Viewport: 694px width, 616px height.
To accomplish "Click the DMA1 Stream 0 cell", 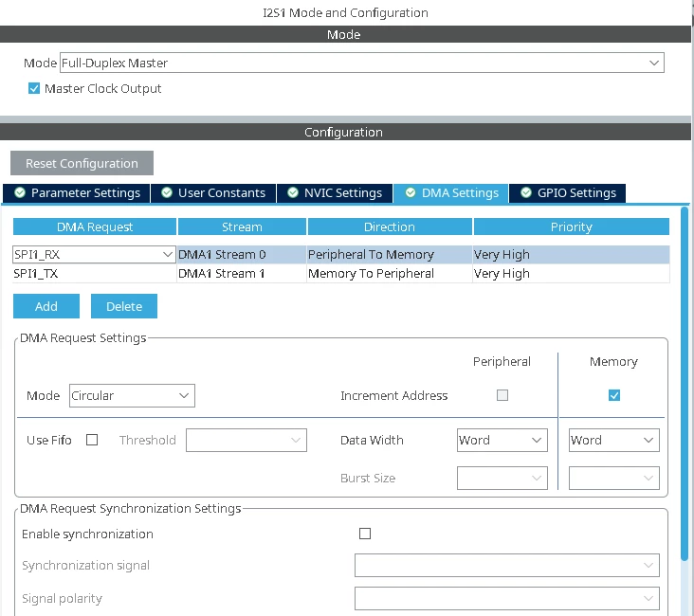I will pos(242,254).
